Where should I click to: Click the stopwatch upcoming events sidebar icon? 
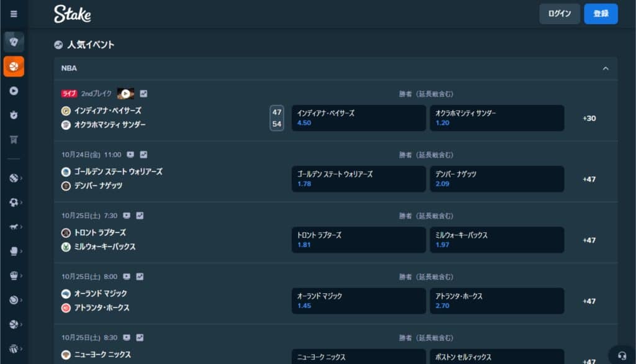[x=14, y=115]
